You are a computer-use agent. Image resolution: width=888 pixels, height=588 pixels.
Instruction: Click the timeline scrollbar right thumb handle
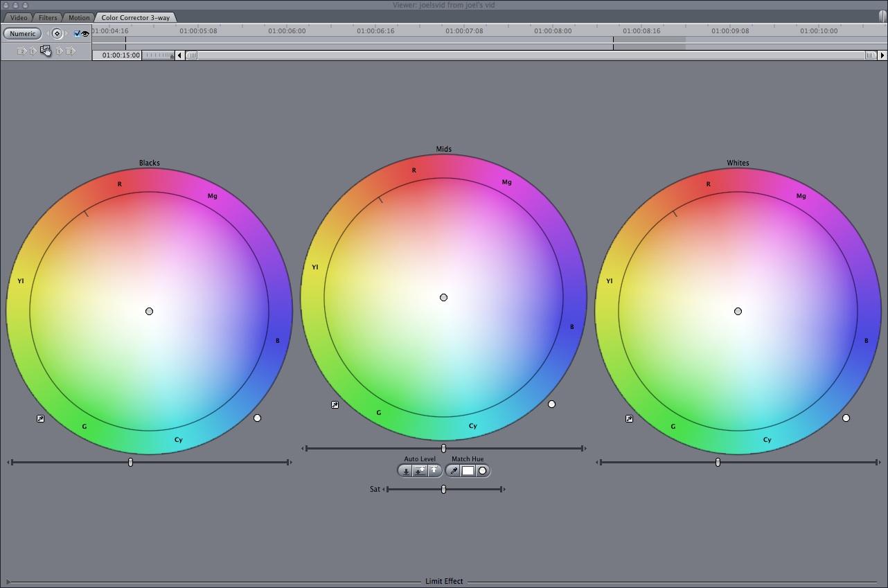870,55
